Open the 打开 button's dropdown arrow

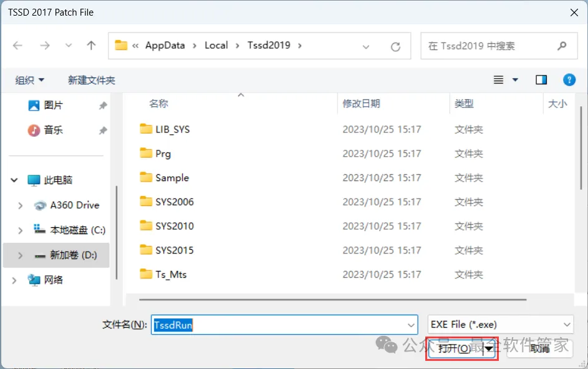click(489, 349)
